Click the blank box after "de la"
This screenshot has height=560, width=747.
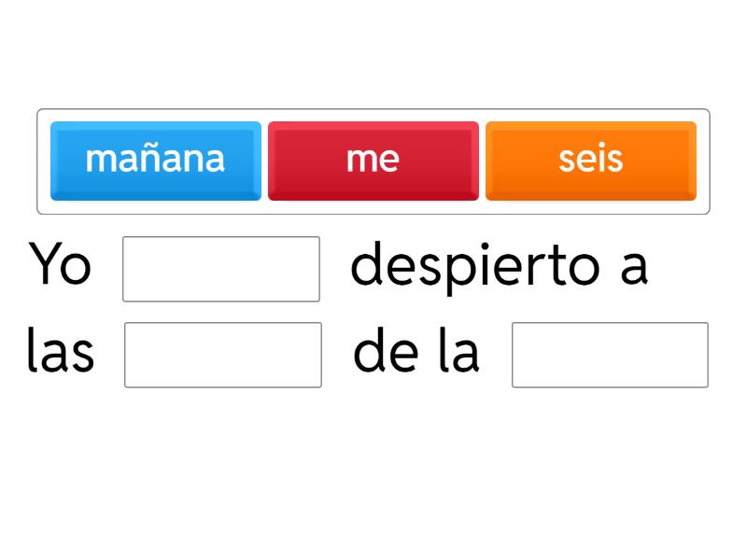tap(610, 355)
